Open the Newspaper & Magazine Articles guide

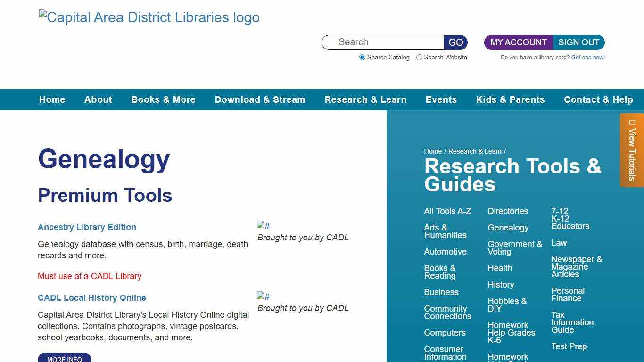(576, 266)
